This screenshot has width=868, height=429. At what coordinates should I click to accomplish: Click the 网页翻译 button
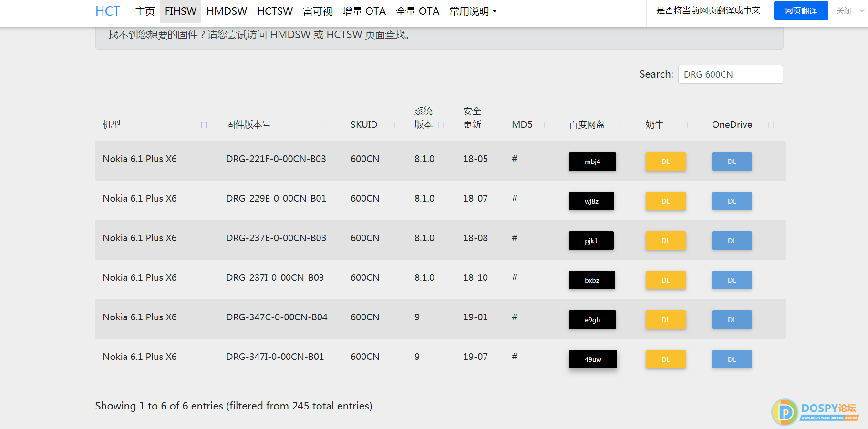pyautogui.click(x=801, y=10)
